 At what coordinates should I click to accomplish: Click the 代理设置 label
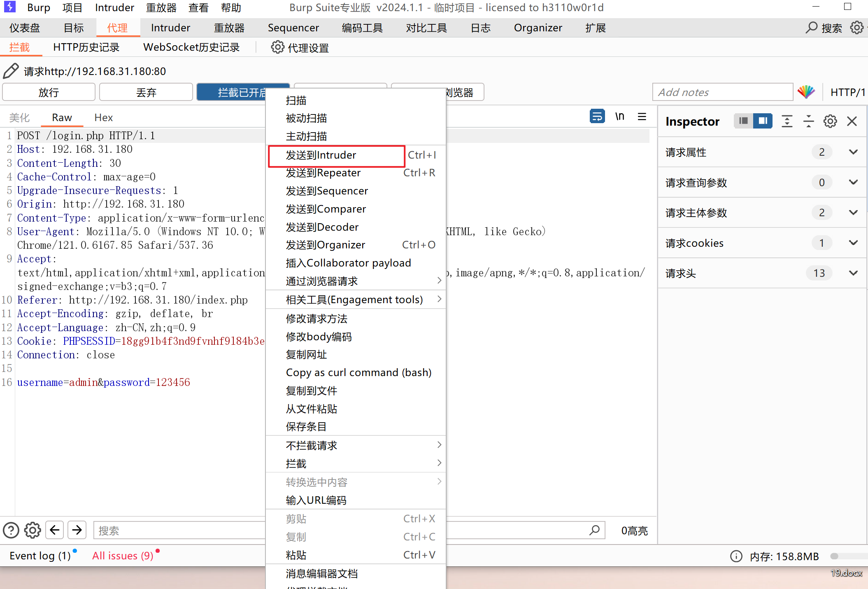[308, 48]
